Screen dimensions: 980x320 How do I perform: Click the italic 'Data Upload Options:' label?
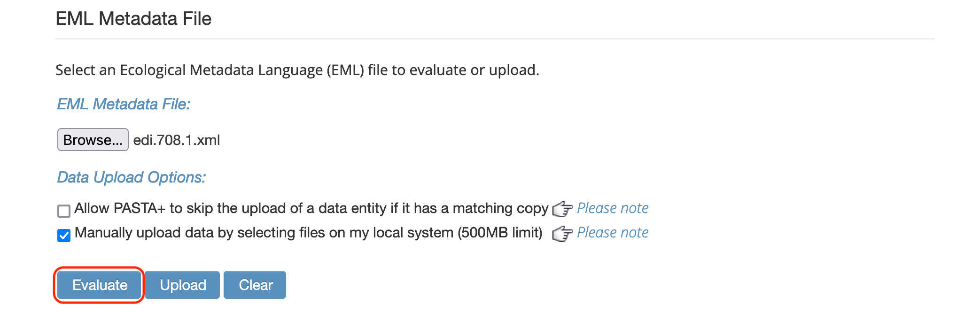(132, 177)
